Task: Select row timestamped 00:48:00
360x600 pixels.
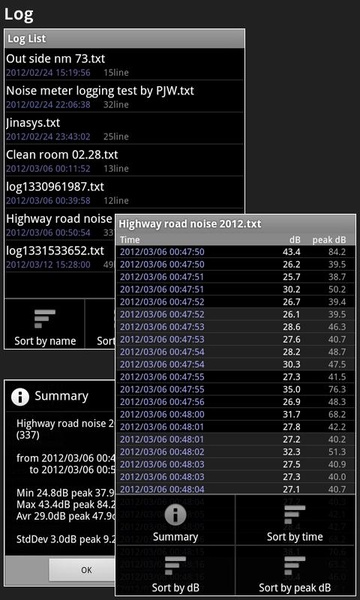Action: point(235,414)
